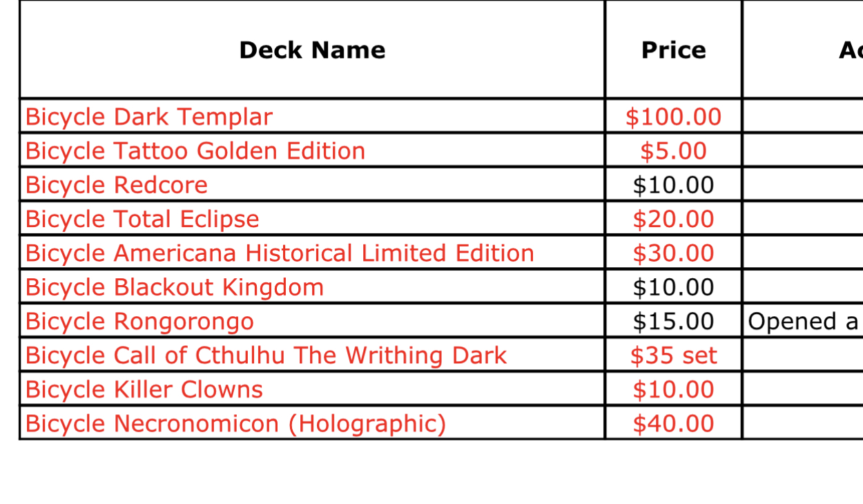This screenshot has height=504, width=863.
Task: Select the Deck Name column header
Action: [312, 50]
